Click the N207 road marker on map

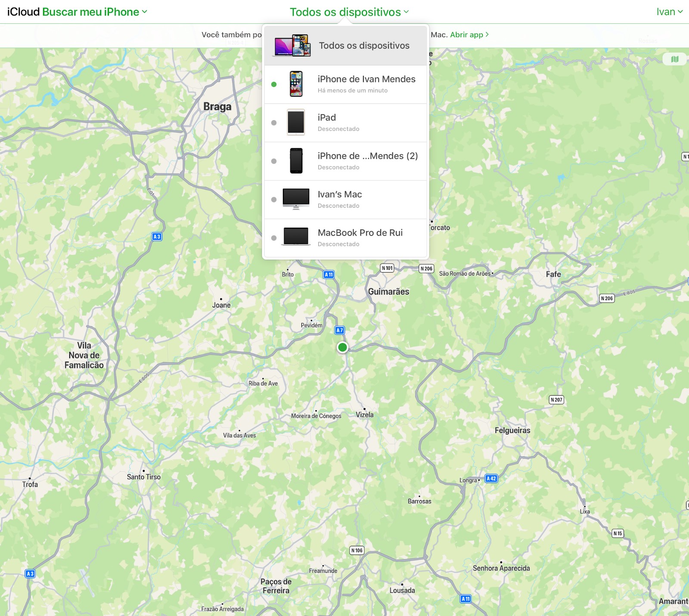pyautogui.click(x=556, y=399)
